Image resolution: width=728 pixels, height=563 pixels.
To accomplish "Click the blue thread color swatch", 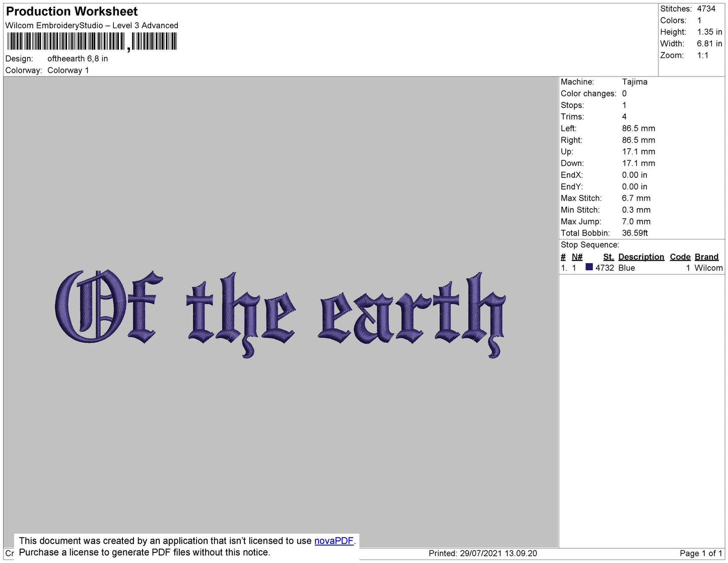I will pos(589,267).
